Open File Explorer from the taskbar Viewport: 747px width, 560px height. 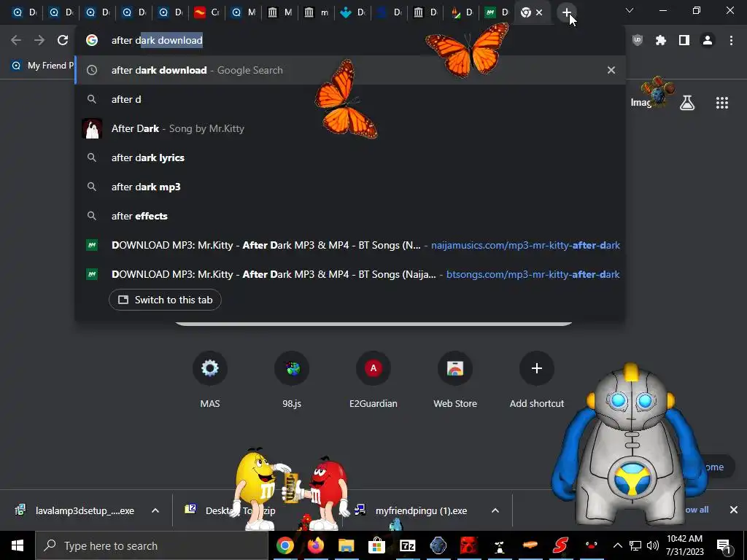coord(347,545)
